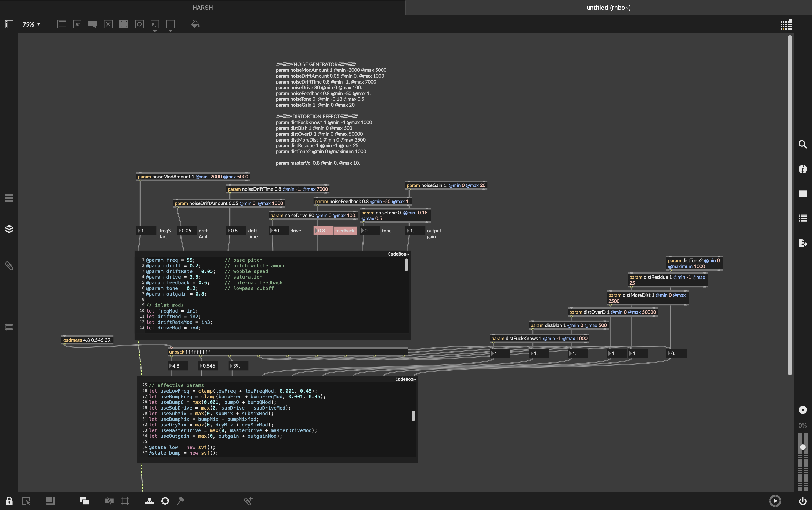
Task: Open the paint bucket format palette
Action: pyautogui.click(x=195, y=24)
